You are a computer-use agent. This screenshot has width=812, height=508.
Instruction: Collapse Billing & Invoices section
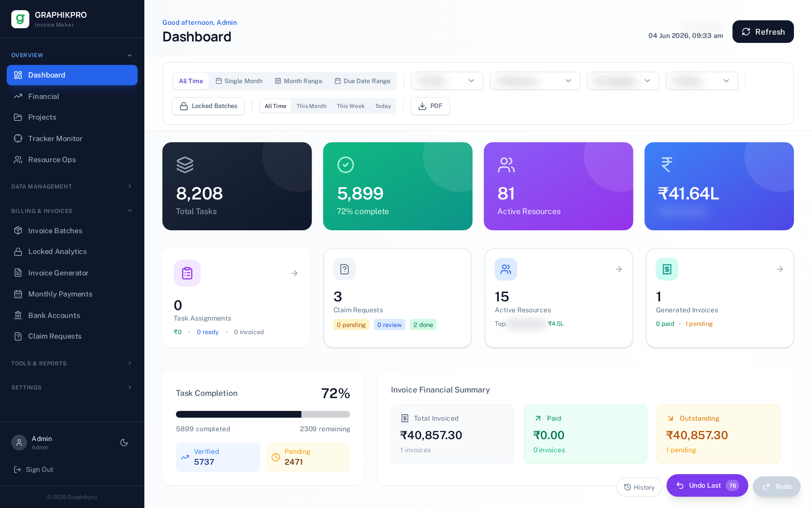tap(72, 211)
